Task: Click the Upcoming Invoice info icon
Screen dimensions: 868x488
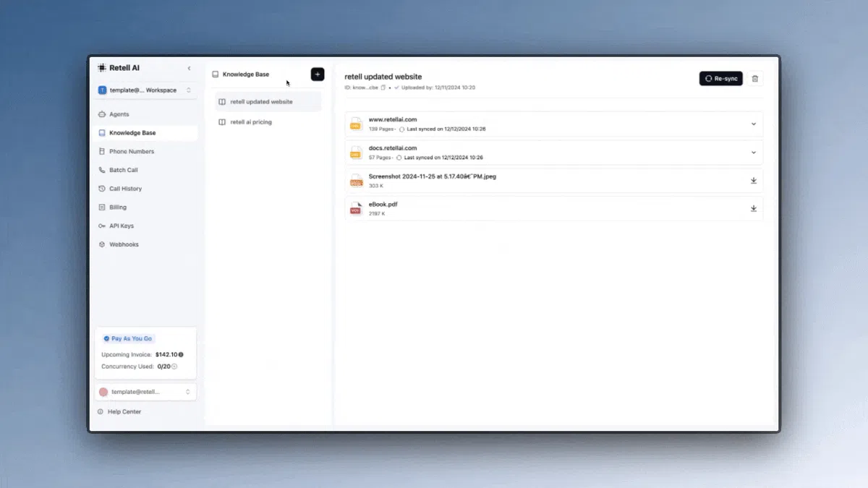Action: [181, 354]
